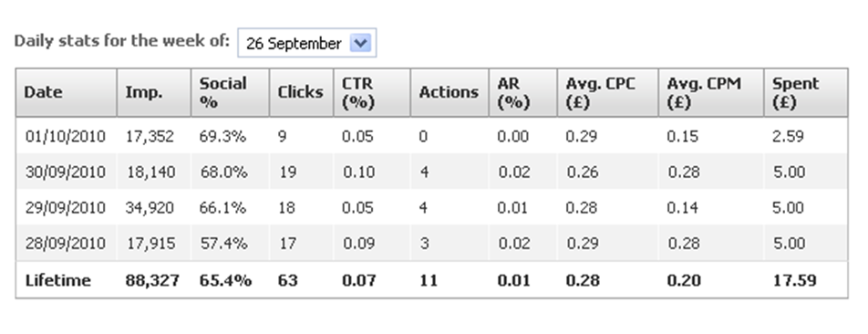
Task: Click the 34,920 impressions cell
Action: click(150, 208)
